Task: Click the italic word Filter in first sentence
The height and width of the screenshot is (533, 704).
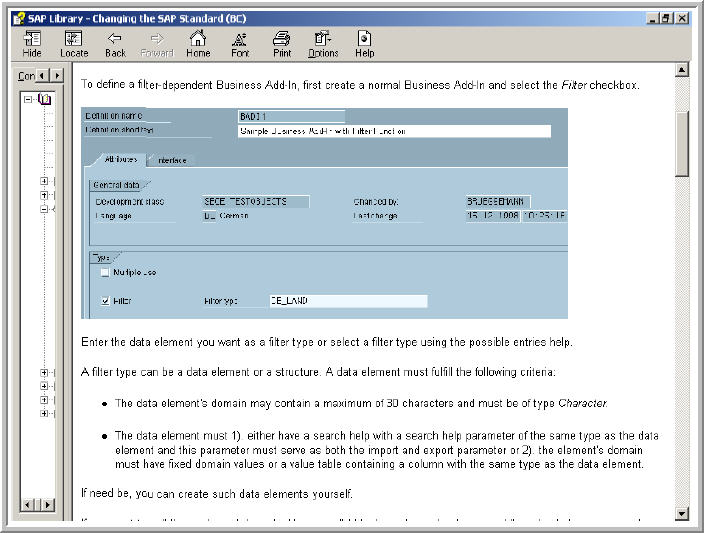Action: click(x=574, y=85)
